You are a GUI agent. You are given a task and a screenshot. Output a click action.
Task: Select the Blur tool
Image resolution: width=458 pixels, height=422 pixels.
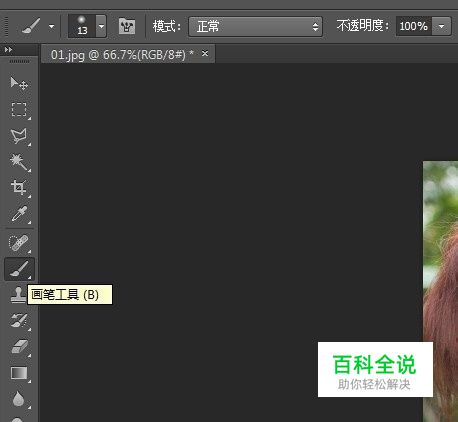point(19,399)
